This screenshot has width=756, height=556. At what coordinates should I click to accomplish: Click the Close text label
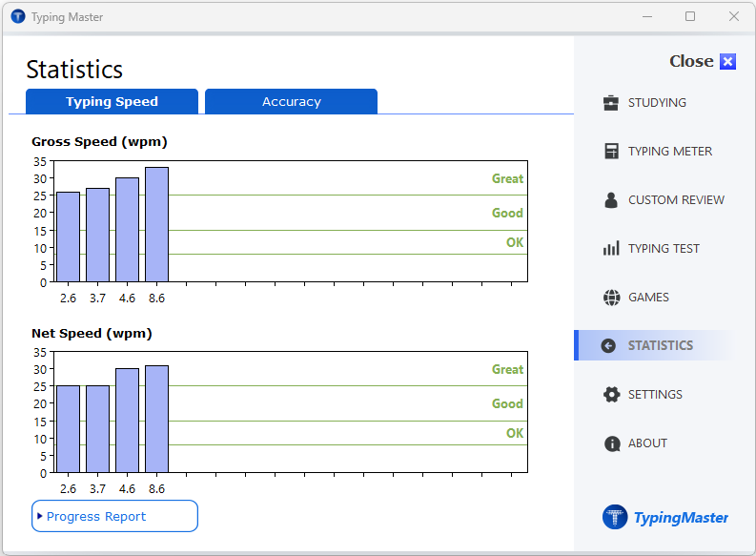(691, 61)
